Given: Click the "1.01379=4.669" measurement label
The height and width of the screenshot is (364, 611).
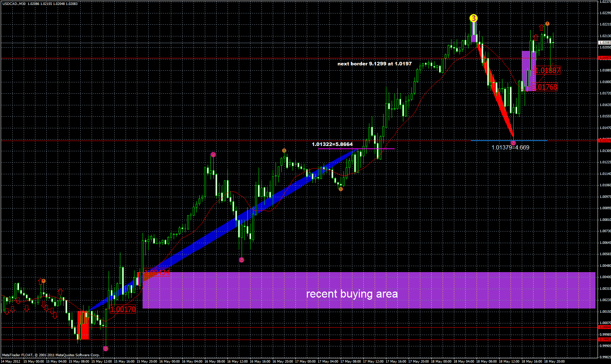Looking at the screenshot, I should 510,148.
